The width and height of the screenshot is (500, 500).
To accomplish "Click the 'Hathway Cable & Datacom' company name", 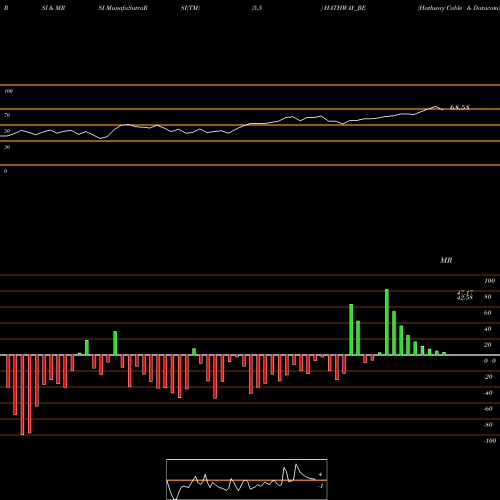I will [458, 8].
